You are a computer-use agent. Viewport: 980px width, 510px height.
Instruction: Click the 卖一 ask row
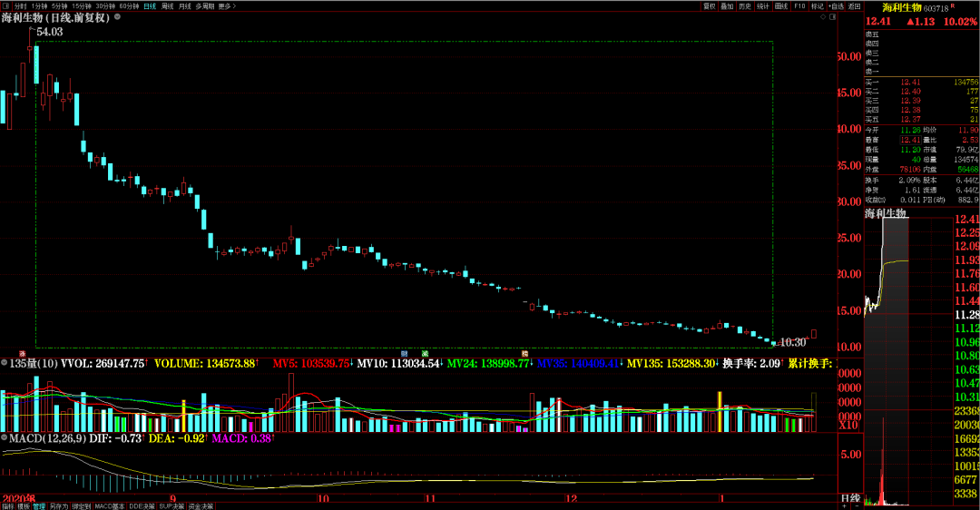[922, 72]
